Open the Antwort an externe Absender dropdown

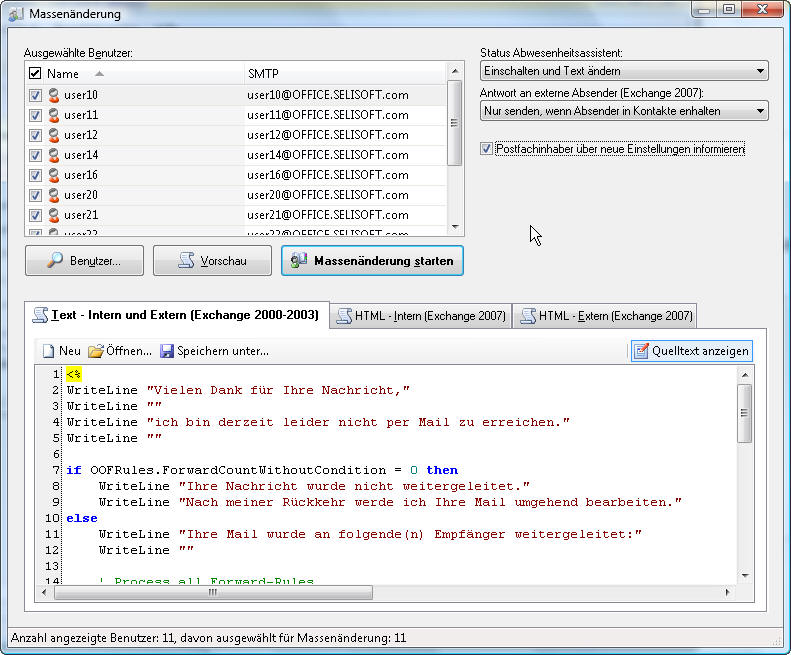click(x=624, y=111)
